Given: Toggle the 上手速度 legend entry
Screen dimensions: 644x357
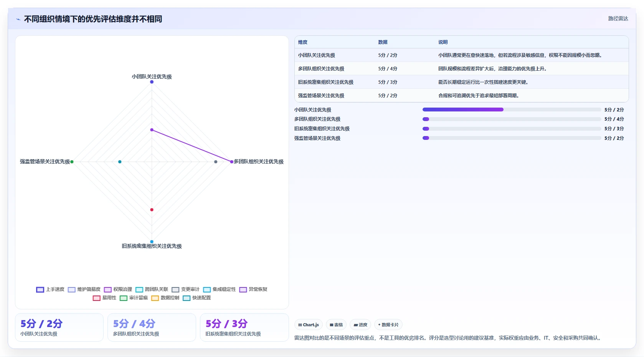Looking at the screenshot, I should coord(50,289).
